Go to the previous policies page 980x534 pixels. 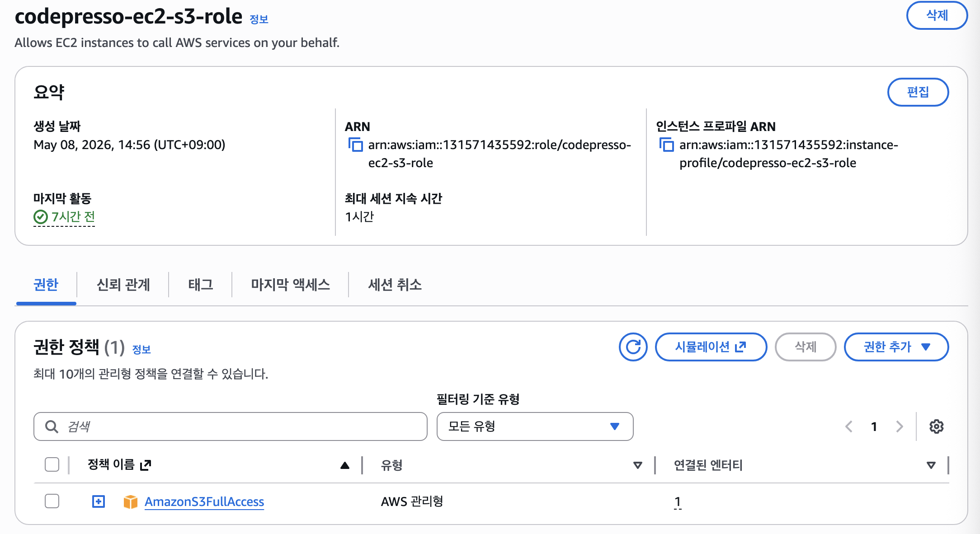tap(849, 426)
